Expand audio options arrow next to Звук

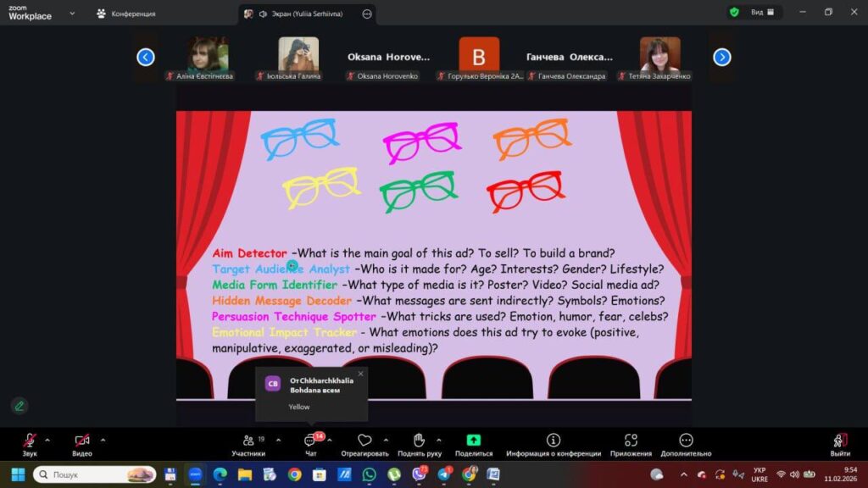tap(47, 440)
